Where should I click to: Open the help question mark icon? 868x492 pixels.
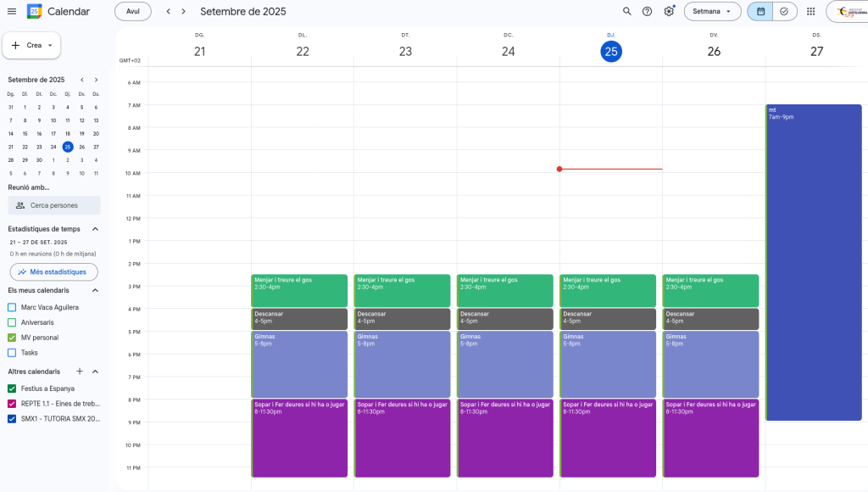[648, 11]
